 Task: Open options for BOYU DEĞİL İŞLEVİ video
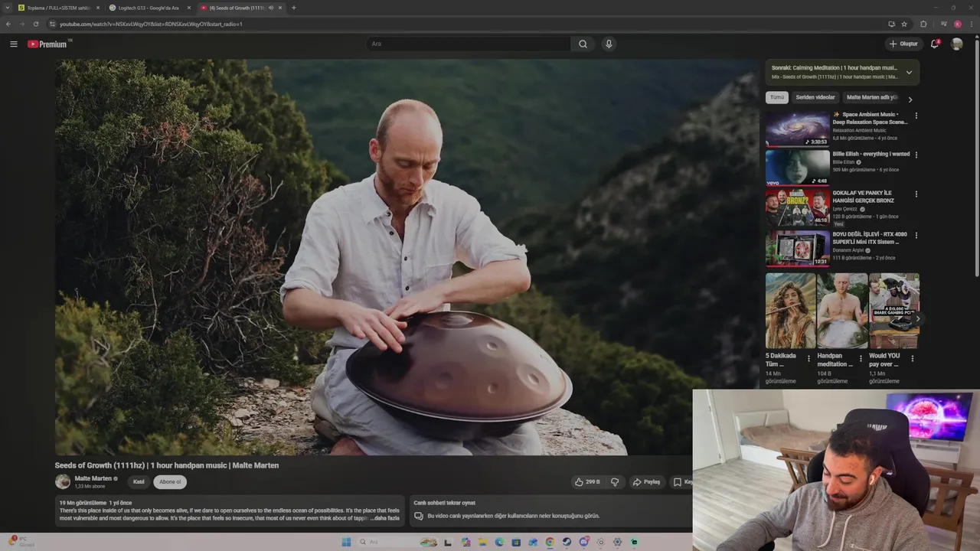coord(916,235)
